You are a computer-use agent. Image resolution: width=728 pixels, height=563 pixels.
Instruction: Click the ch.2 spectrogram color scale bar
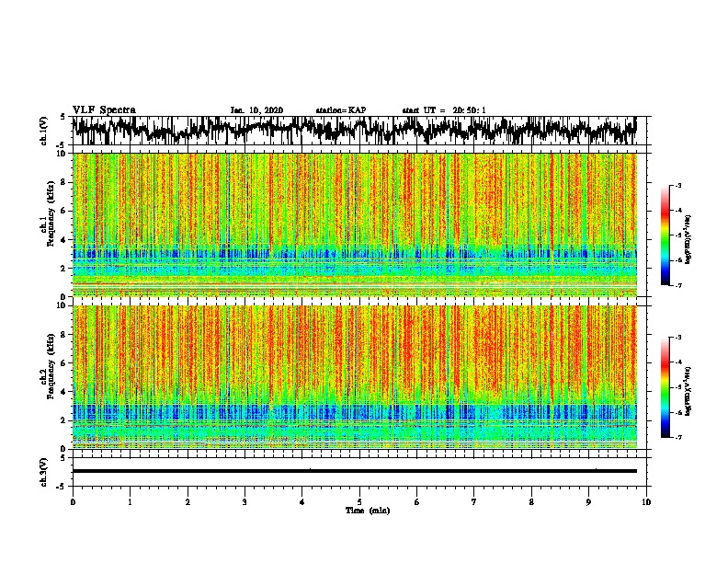(665, 387)
